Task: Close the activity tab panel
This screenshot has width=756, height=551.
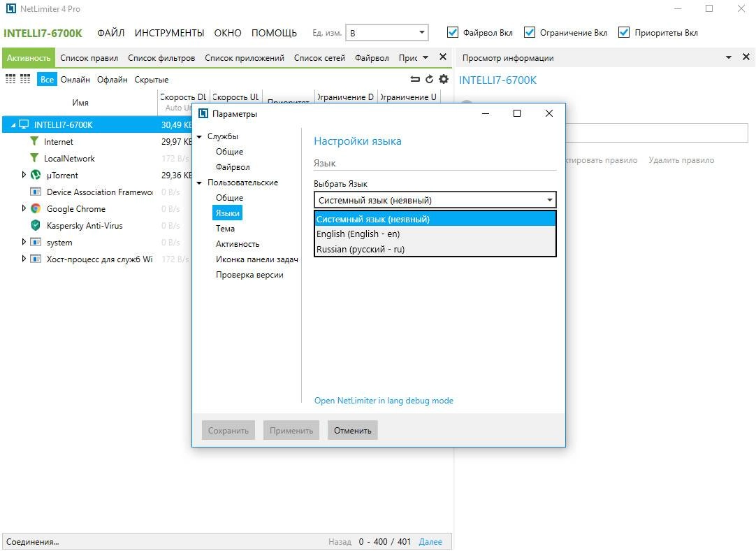Action: click(443, 57)
